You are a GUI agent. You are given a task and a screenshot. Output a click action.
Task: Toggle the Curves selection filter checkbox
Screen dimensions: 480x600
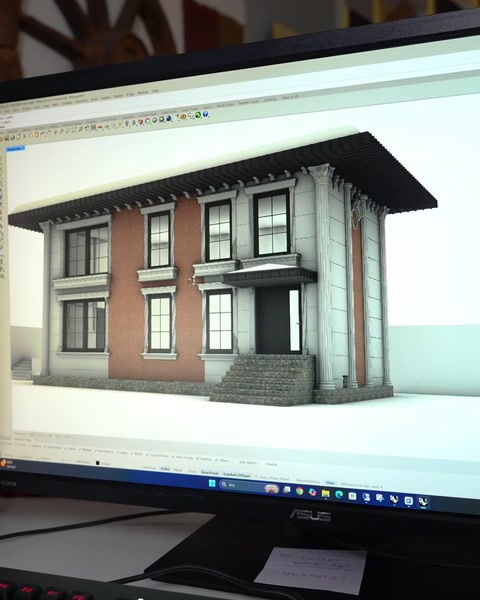tap(20, 444)
